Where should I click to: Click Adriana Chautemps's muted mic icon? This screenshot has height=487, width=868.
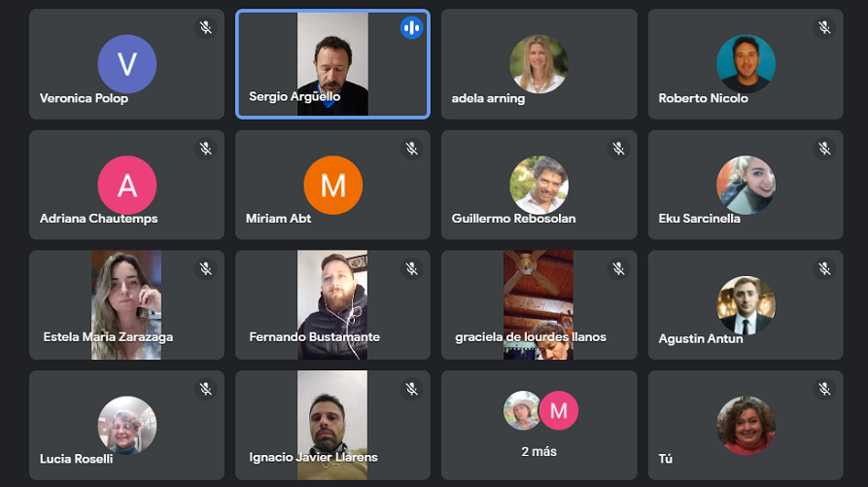[205, 148]
